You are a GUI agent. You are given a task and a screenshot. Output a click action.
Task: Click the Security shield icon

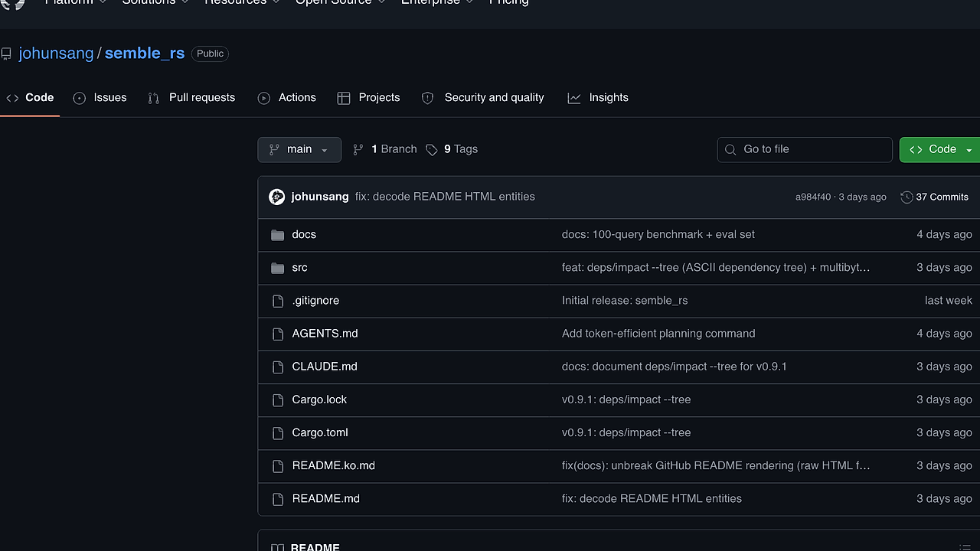pos(427,98)
